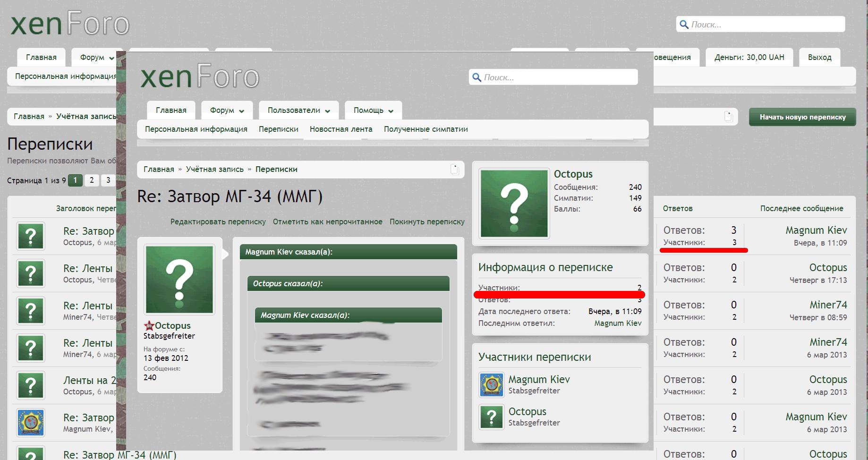Click the xenForo logo in the overlay header

(200, 77)
